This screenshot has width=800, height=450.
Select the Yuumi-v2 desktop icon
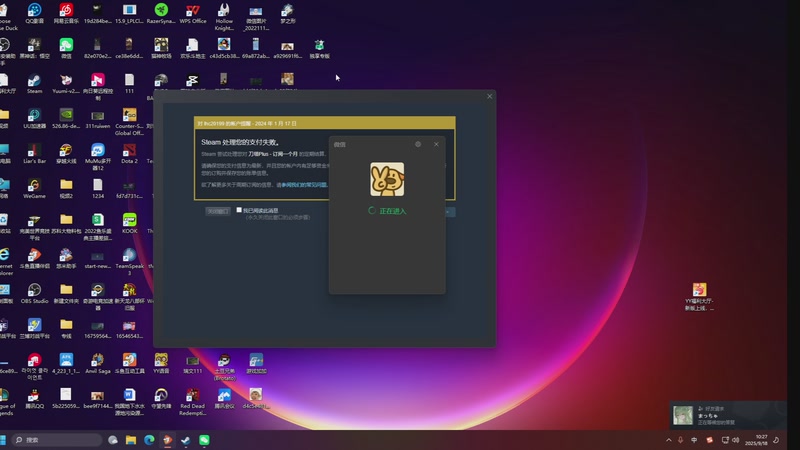click(x=66, y=84)
